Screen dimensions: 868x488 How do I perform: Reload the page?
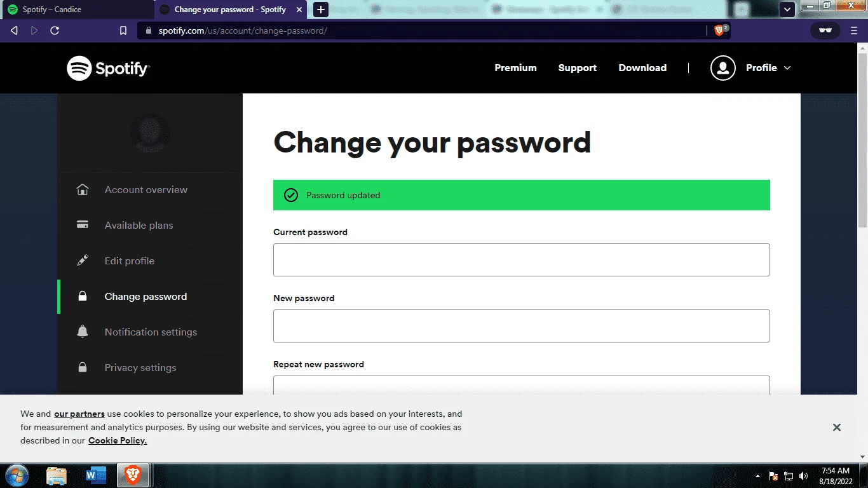pyautogui.click(x=55, y=30)
